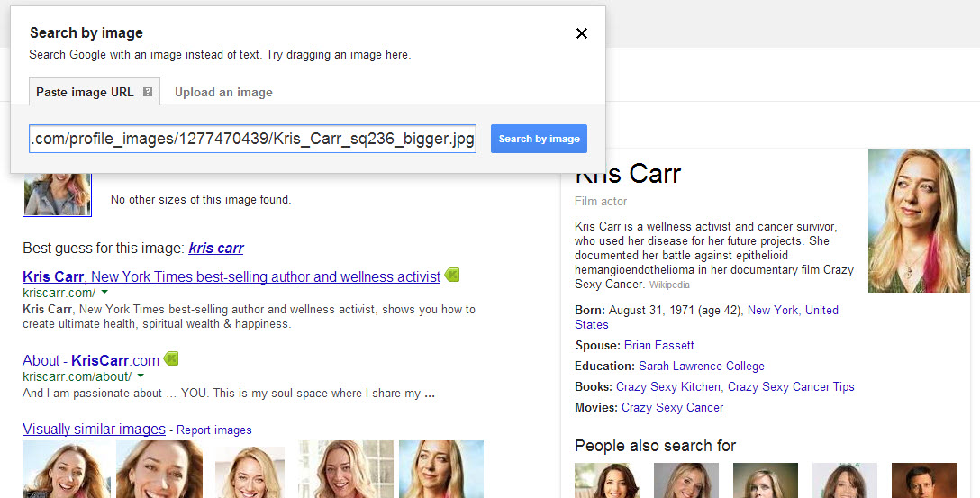Expand dropdown arrow next to kriscarr.com/ URL
Image resolution: width=980 pixels, height=498 pixels.
click(x=104, y=294)
